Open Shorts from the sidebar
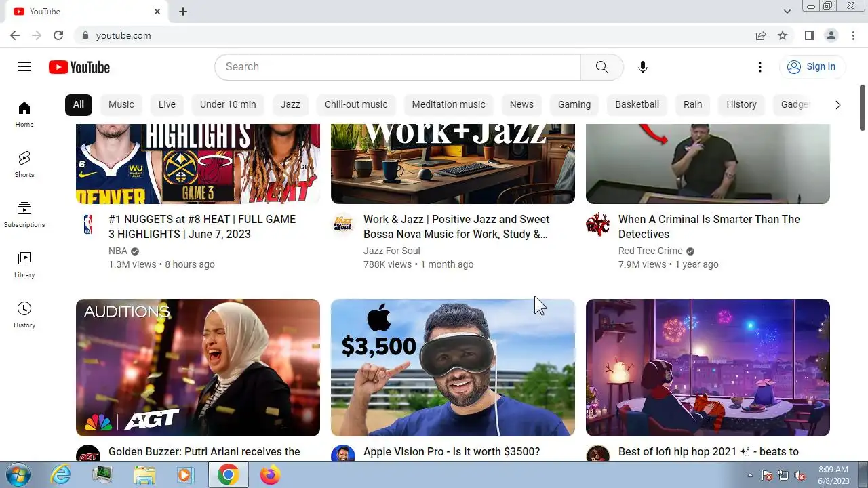The image size is (868, 488). [x=24, y=164]
